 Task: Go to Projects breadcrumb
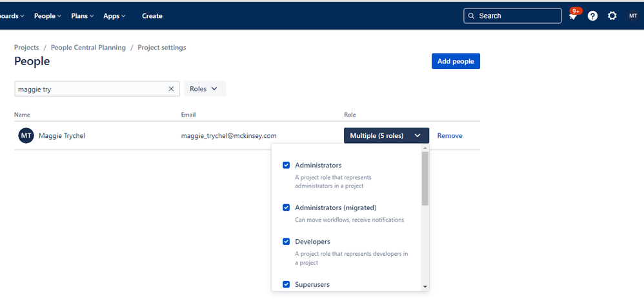(26, 48)
